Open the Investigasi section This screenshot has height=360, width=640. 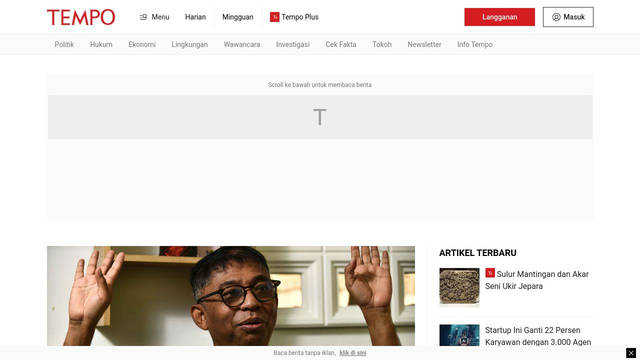(x=293, y=44)
